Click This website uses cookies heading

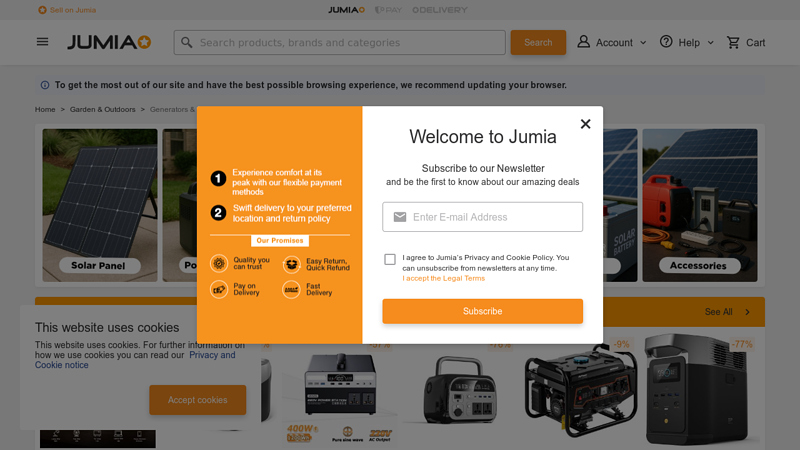(x=107, y=328)
